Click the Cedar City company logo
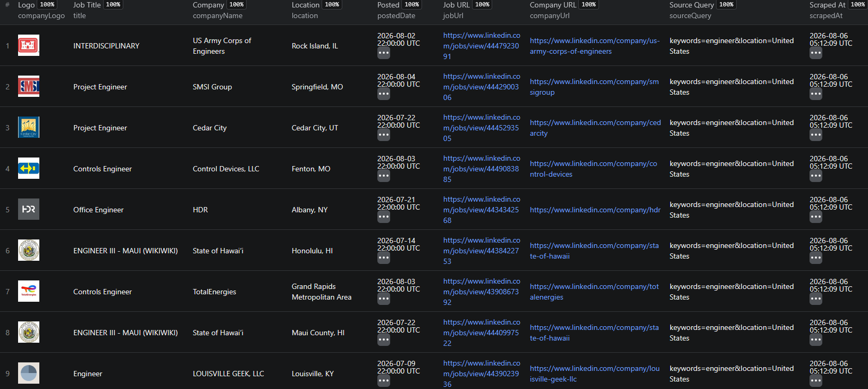Viewport: 868px width, 389px height. tap(29, 127)
